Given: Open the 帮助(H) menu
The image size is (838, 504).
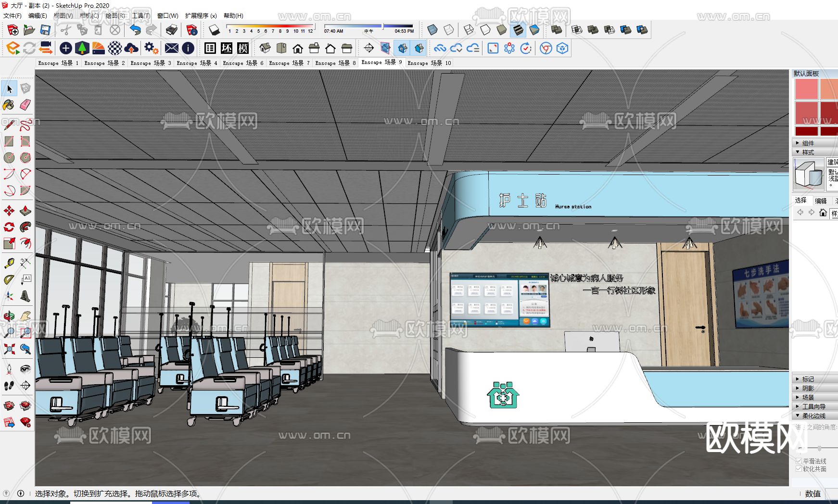Looking at the screenshot, I should [x=233, y=15].
